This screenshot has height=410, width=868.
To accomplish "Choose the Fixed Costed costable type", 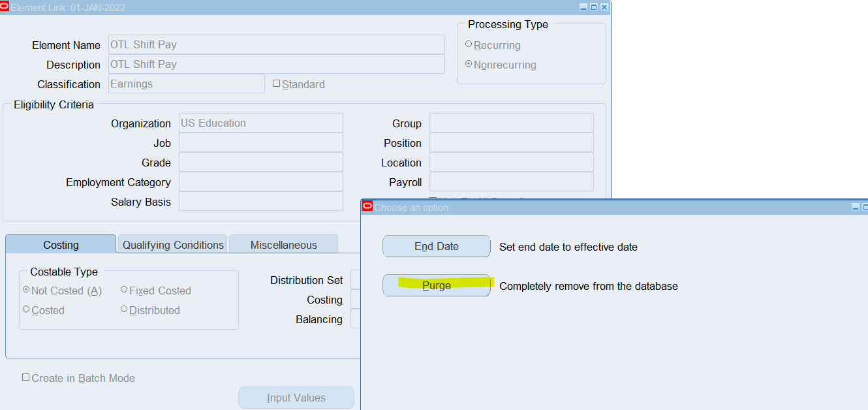I will 124,290.
